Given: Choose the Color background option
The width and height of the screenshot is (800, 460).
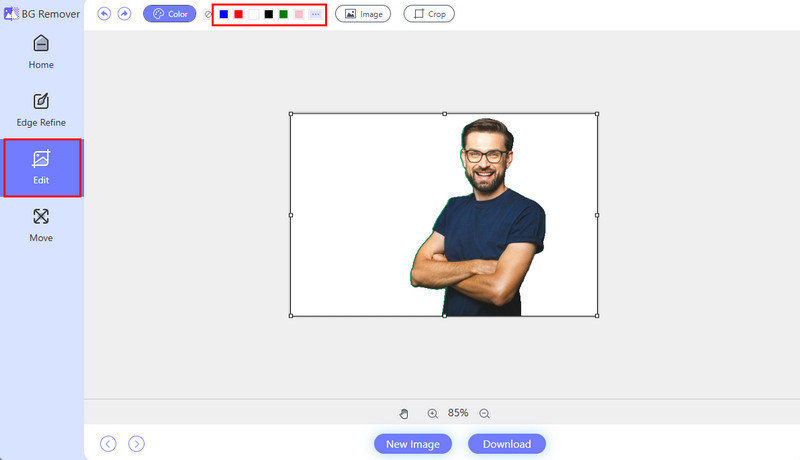Looking at the screenshot, I should [169, 14].
